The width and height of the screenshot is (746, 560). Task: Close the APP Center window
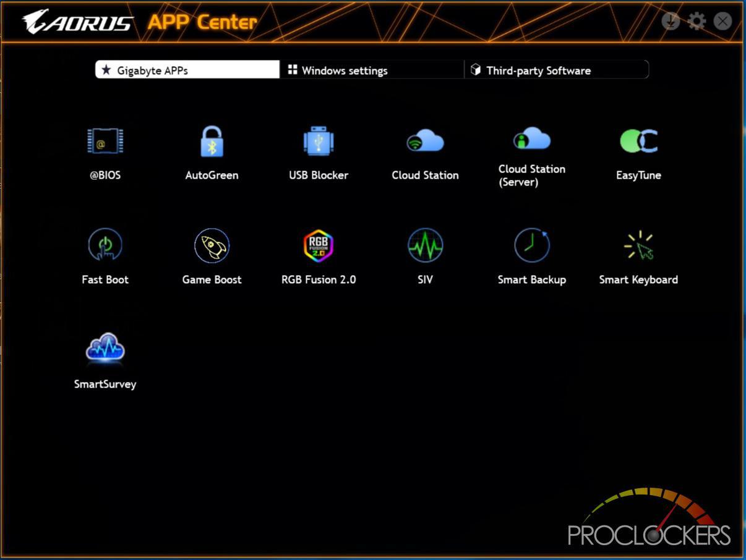(x=722, y=22)
